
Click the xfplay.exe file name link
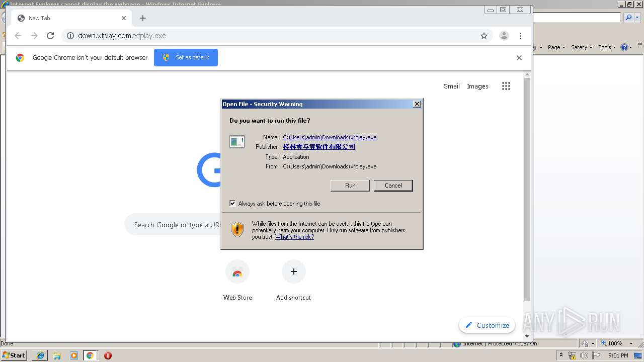(x=330, y=137)
